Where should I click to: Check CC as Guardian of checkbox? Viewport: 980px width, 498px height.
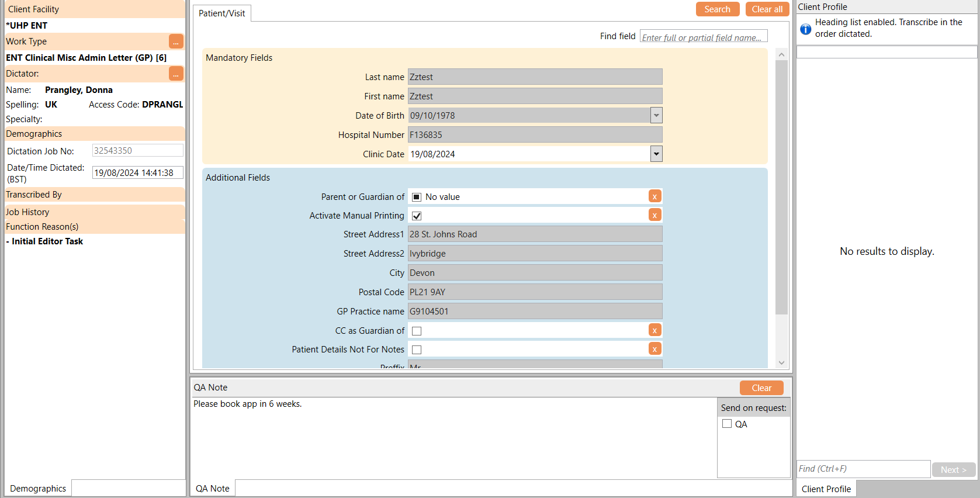(417, 331)
